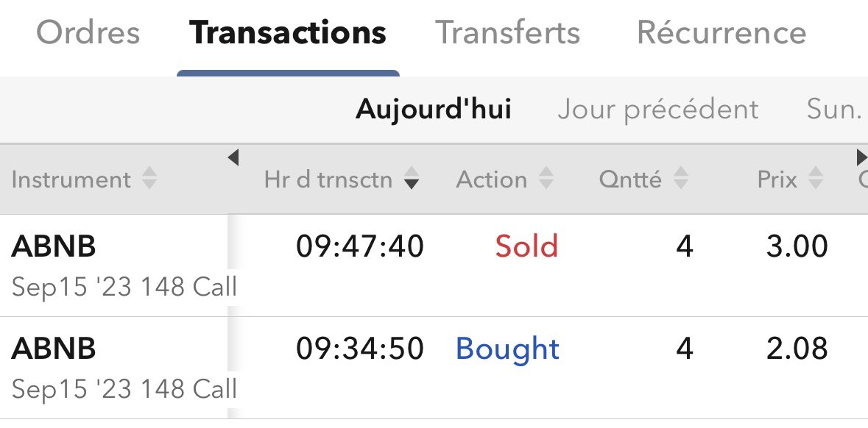Show Aujourd'hui transactions

pos(434,110)
